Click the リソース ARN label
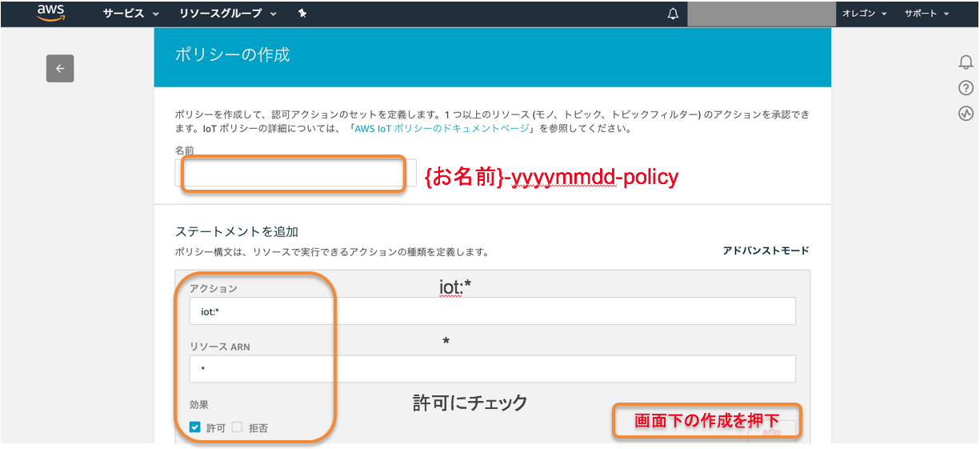980x449 pixels. click(x=220, y=347)
